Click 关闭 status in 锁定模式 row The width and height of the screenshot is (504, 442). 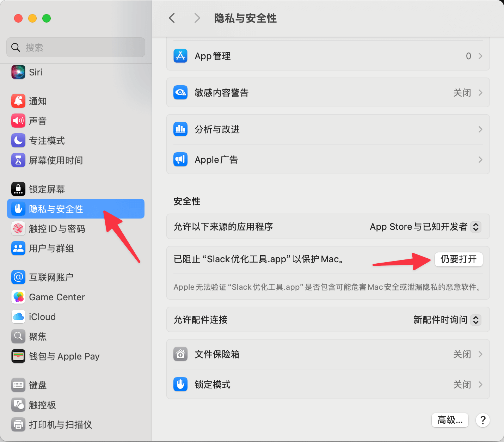coord(462,385)
